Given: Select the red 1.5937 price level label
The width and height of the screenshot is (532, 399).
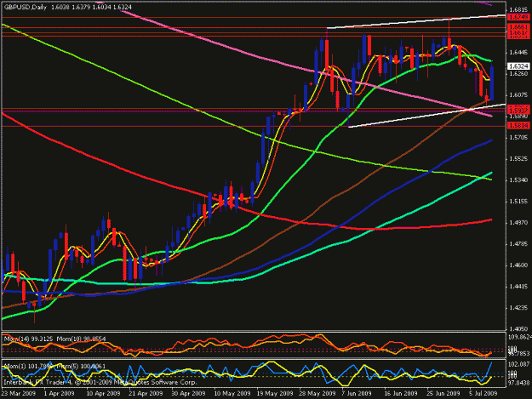Looking at the screenshot, I should coord(518,111).
